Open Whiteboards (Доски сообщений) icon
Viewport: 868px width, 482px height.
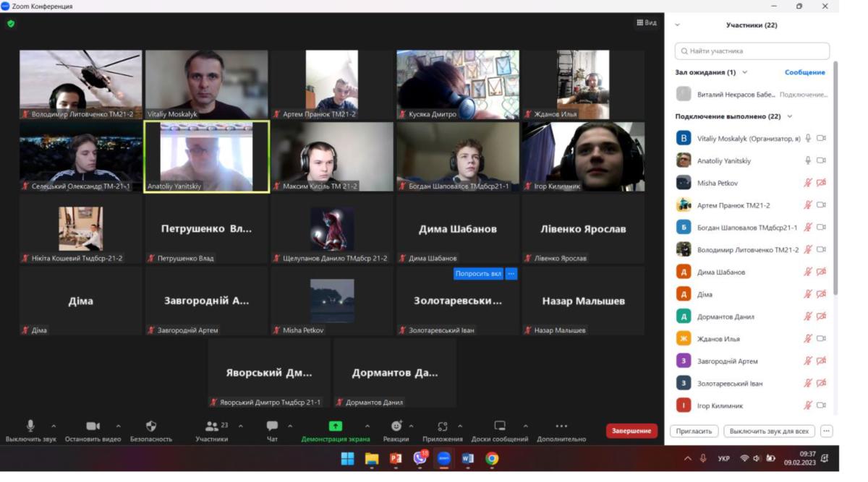tap(499, 426)
